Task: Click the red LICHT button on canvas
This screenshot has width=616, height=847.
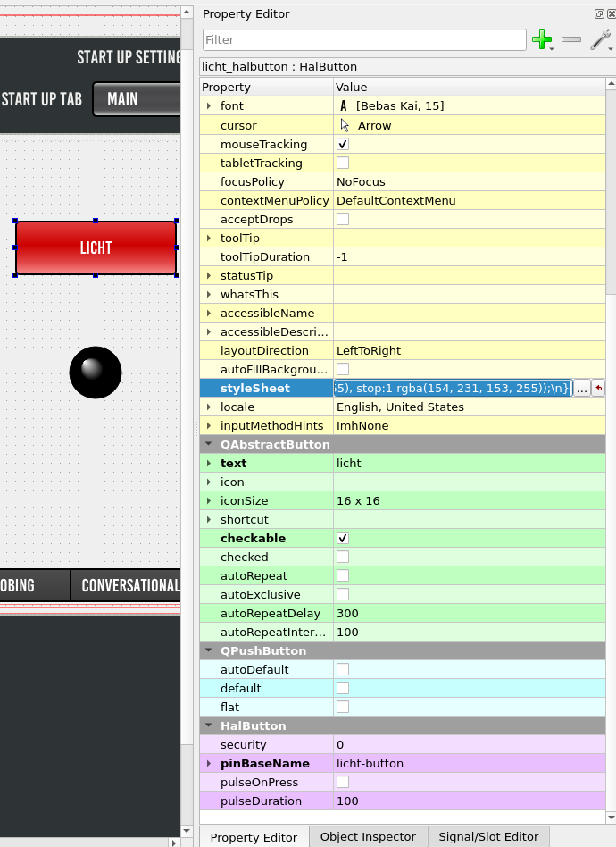Action: 96,247
